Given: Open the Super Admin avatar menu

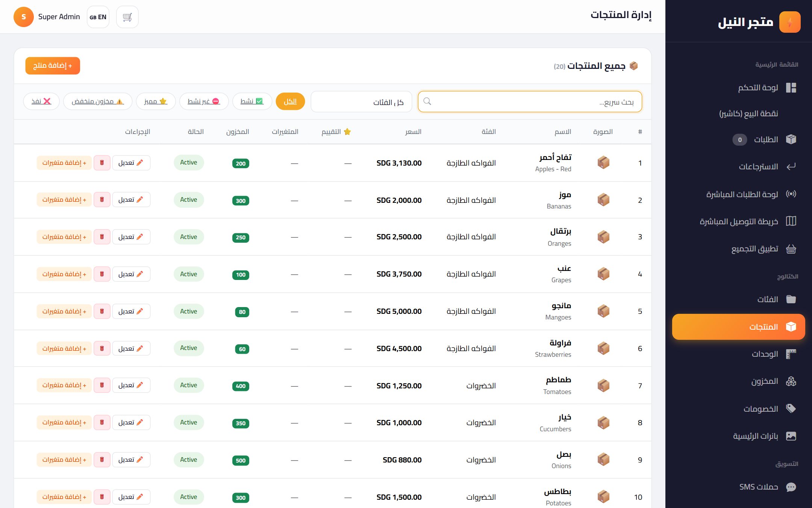Looking at the screenshot, I should point(24,17).
